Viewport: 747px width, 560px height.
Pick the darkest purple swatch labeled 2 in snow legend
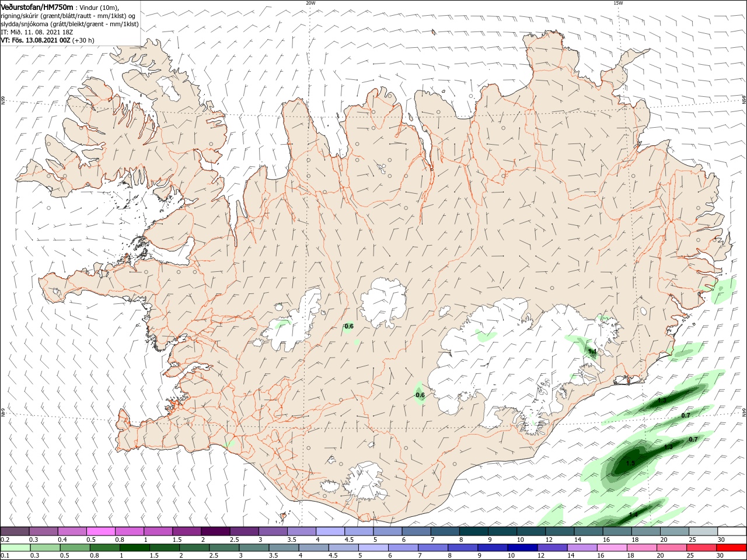pos(215,531)
